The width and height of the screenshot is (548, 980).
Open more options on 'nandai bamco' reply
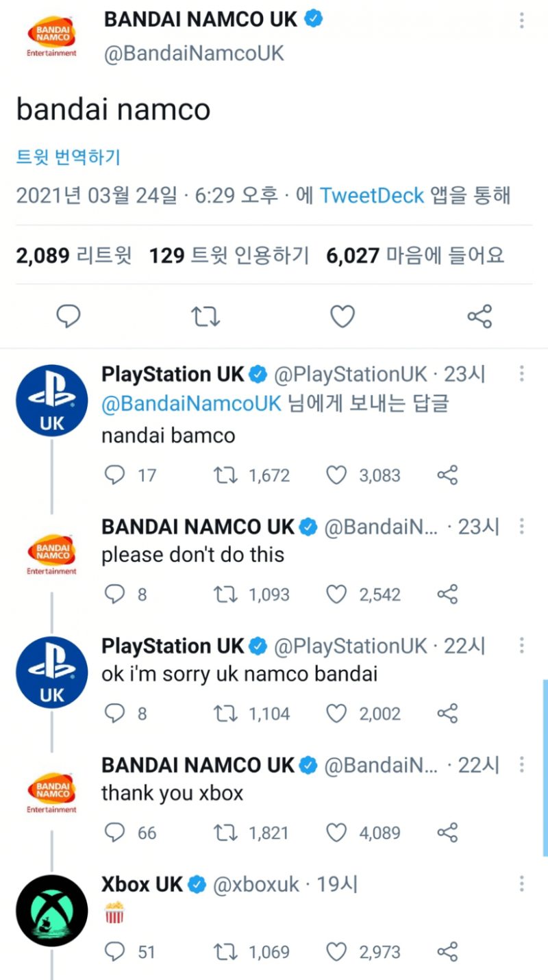pyautogui.click(x=522, y=374)
